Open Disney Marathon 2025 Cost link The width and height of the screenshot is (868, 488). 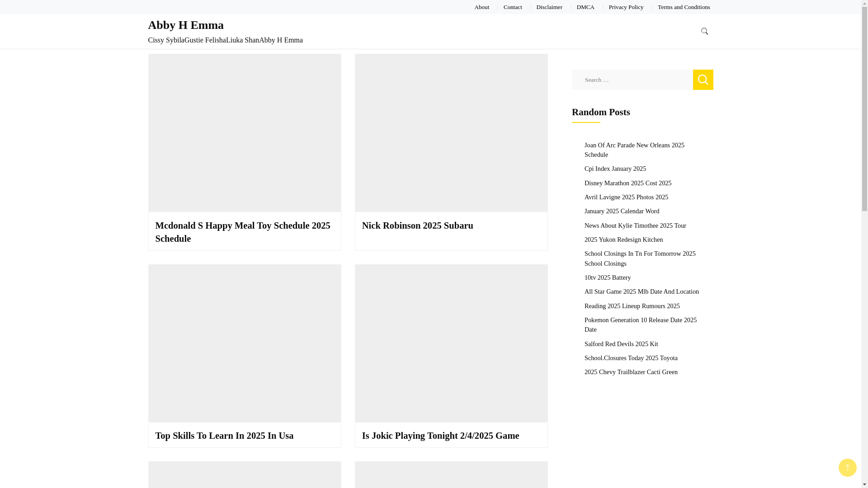[x=627, y=183]
